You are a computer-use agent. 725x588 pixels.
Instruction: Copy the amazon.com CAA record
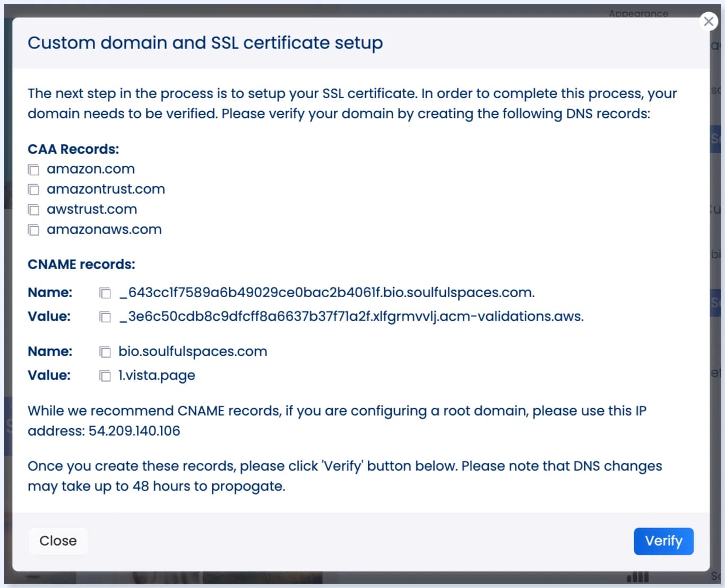[x=33, y=169]
